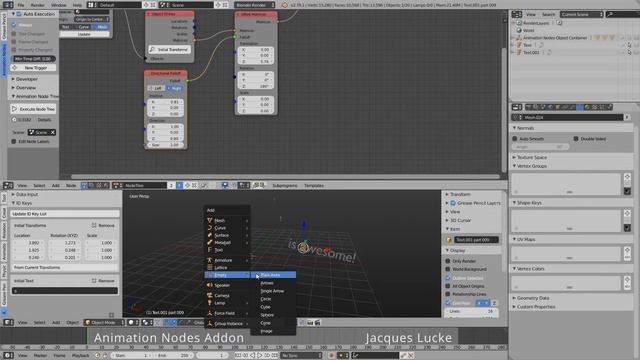
Task: Choose the Force Field icon entry in Add menu
Action: [227, 313]
